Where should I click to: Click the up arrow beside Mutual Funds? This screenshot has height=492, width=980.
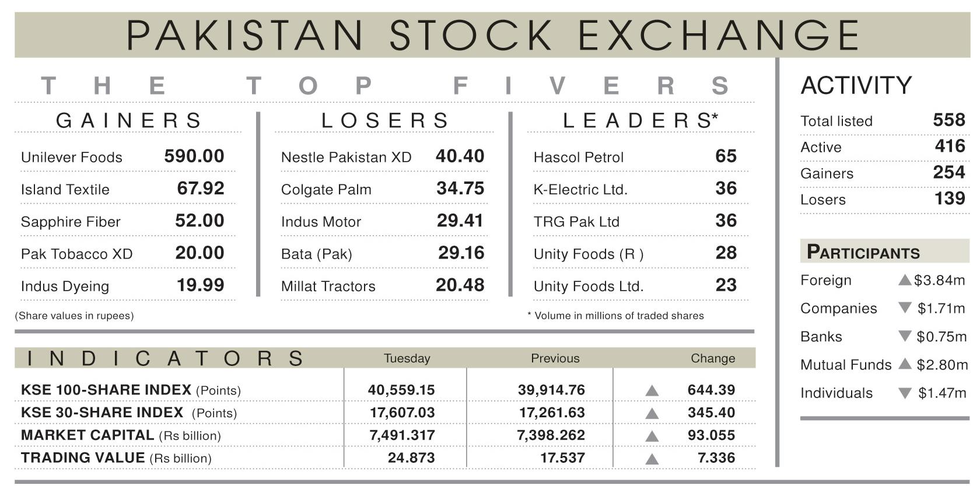905,364
